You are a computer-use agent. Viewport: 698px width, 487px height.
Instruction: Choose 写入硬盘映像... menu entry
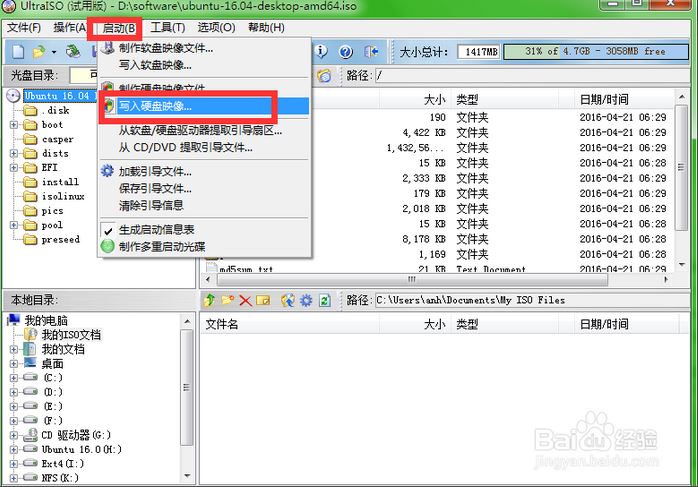pyautogui.click(x=205, y=106)
